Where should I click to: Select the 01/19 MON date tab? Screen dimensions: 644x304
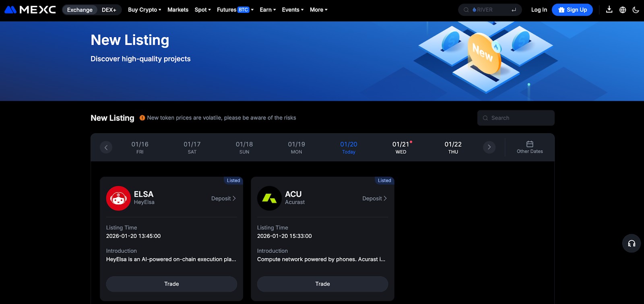click(296, 147)
